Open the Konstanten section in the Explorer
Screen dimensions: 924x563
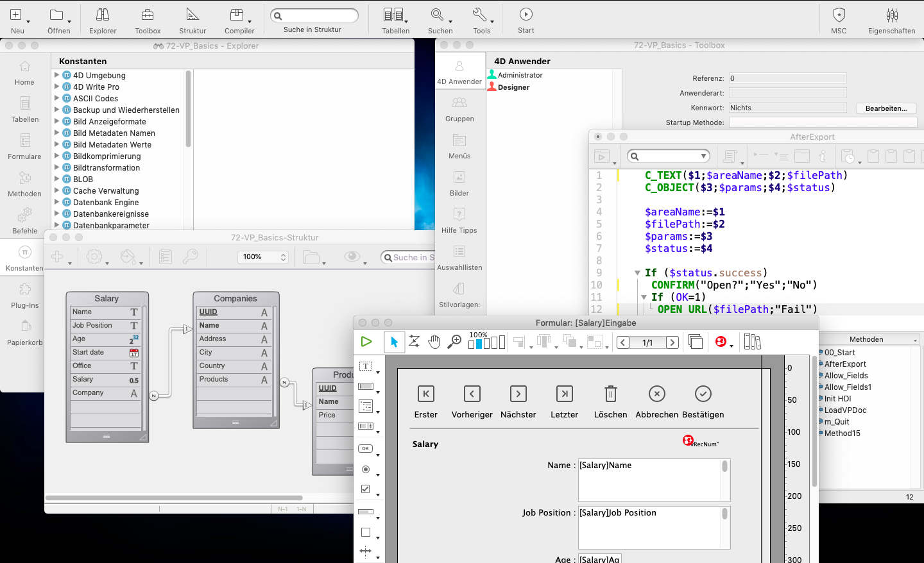click(24, 258)
